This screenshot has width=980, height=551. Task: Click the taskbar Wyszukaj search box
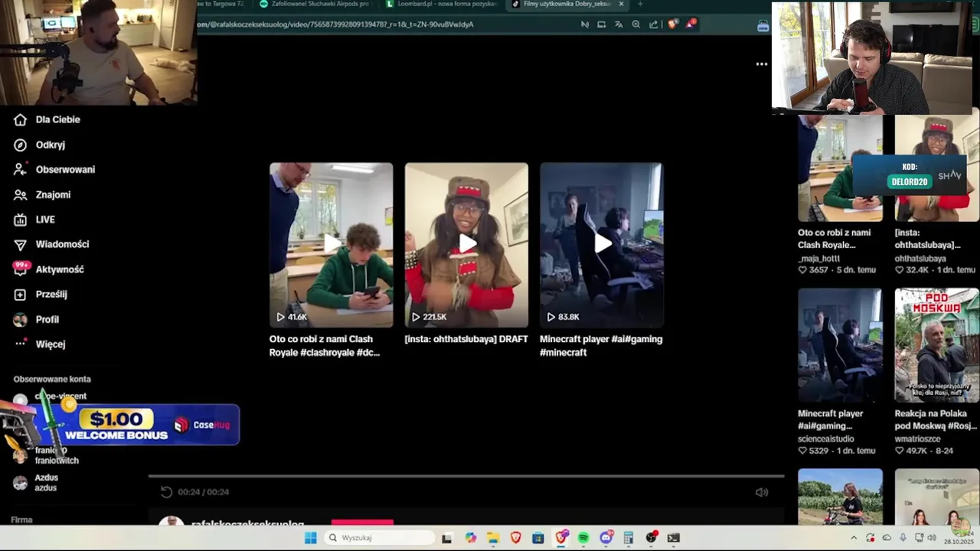pyautogui.click(x=379, y=538)
